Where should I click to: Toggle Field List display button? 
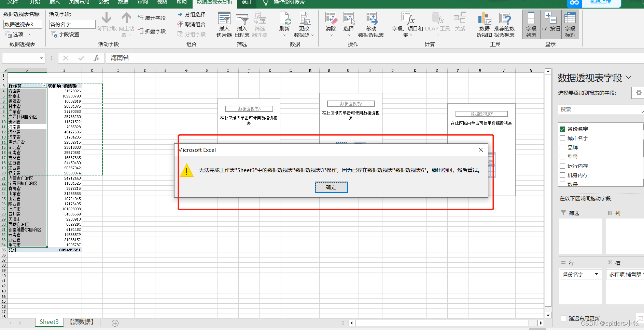pos(531,25)
